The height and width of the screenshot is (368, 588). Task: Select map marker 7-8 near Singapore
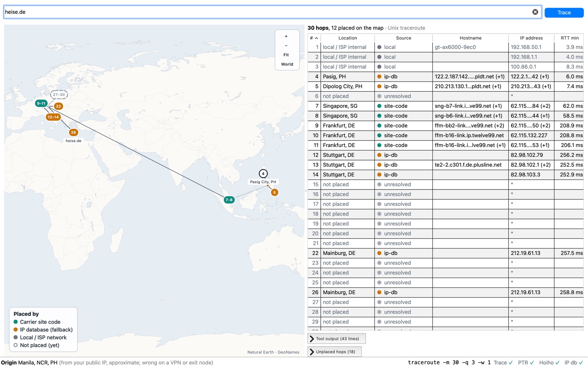click(x=229, y=200)
